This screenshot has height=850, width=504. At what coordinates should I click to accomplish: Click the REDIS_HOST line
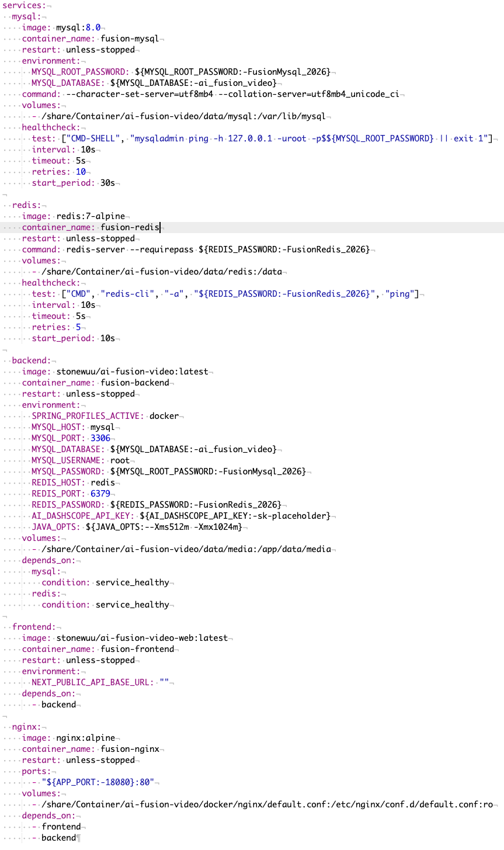coord(73,483)
